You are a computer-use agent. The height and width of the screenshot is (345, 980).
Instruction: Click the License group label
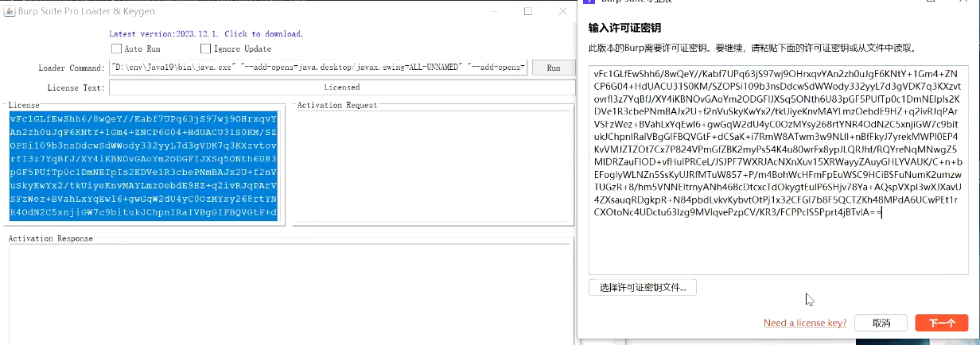coord(23,105)
